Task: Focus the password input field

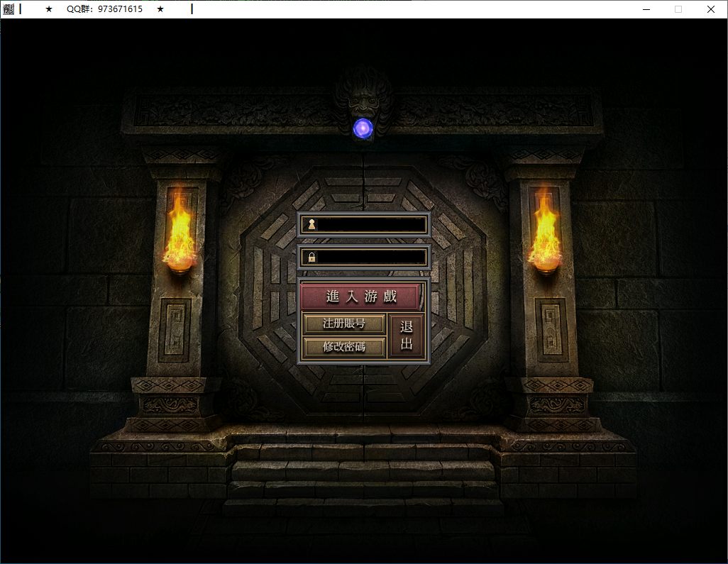Action: 370,257
